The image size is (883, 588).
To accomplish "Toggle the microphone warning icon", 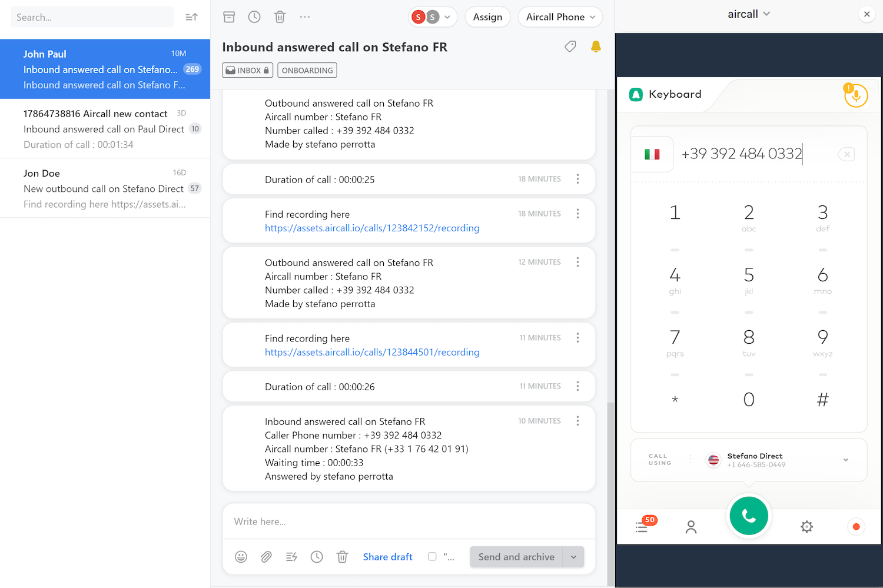I will coord(855,95).
